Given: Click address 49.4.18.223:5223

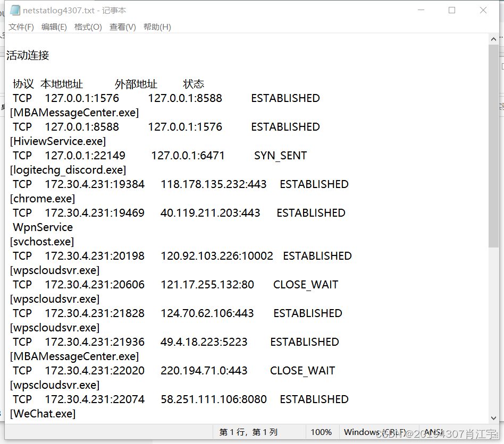Looking at the screenshot, I should coord(204,342).
